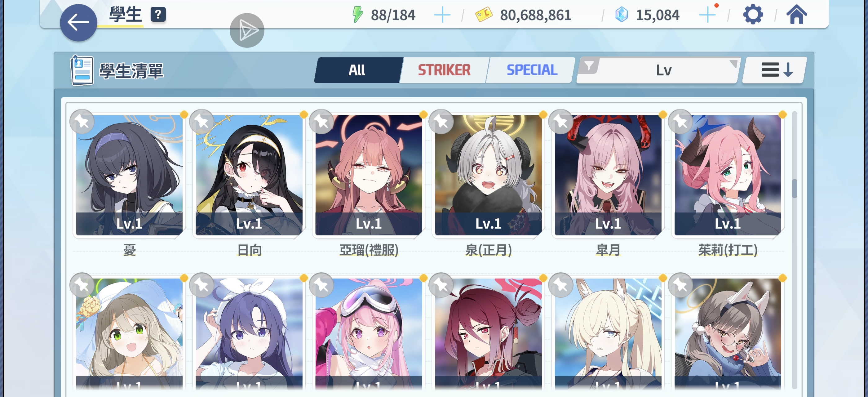Open settings gear icon

pyautogui.click(x=753, y=15)
